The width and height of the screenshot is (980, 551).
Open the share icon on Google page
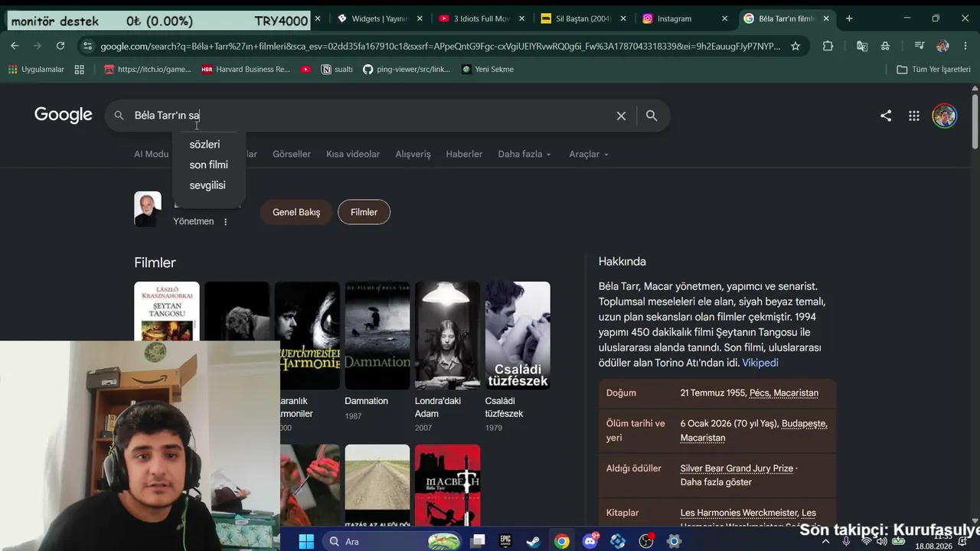886,116
